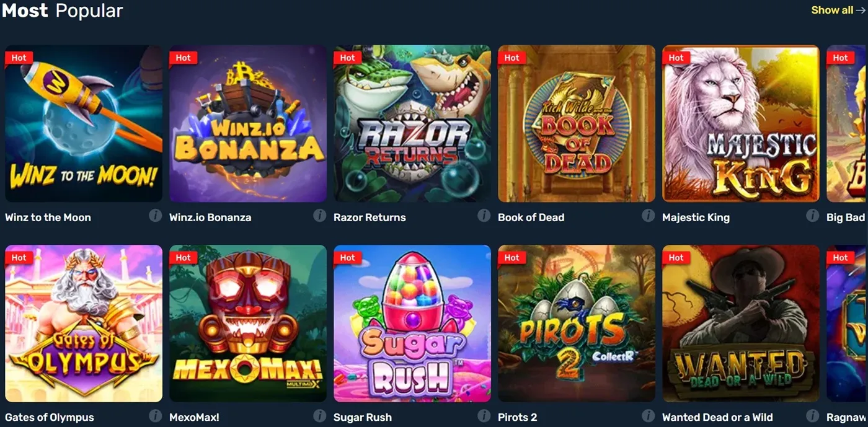Open info icon for Winz to the Moon
Screen dimensions: 868x427
[155, 216]
